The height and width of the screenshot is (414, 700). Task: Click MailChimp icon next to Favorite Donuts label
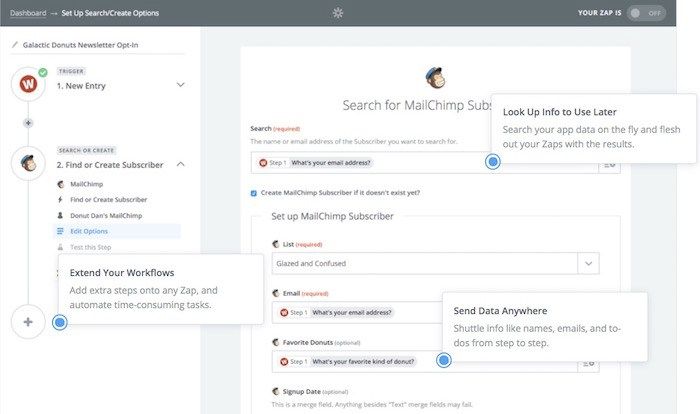[x=275, y=342]
